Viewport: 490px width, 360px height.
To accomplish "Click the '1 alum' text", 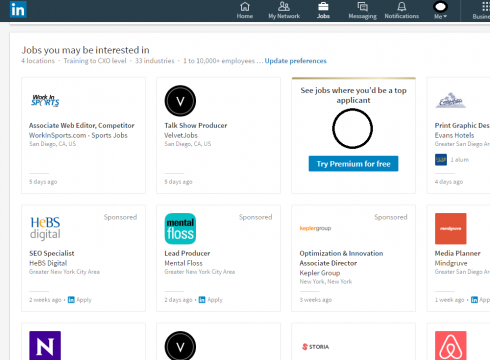I will click(460, 160).
